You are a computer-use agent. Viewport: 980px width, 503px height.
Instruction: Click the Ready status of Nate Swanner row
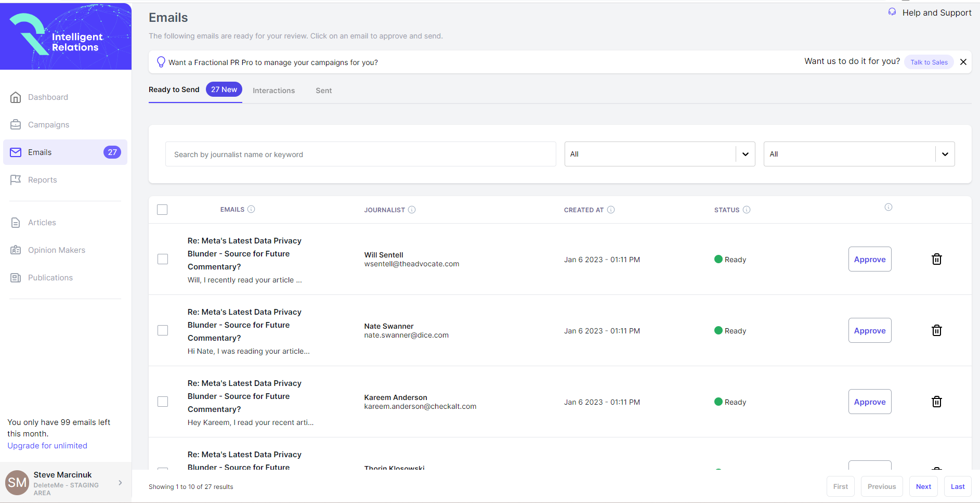point(730,330)
